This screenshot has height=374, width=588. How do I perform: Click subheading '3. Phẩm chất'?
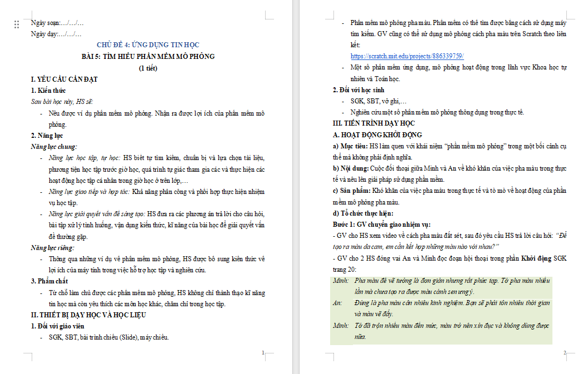click(x=49, y=281)
